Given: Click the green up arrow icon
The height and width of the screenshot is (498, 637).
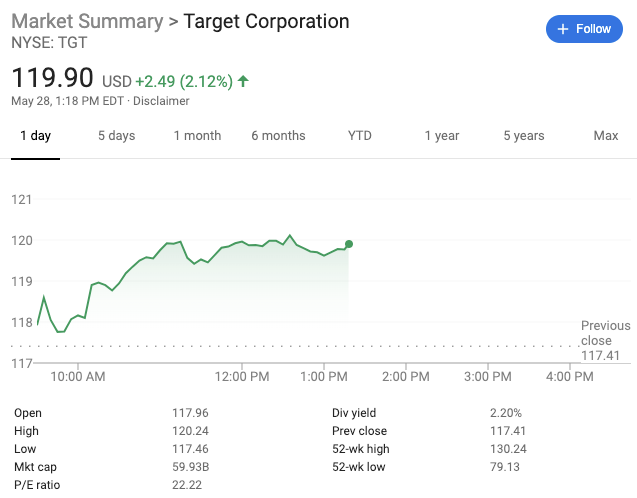Looking at the screenshot, I should (243, 80).
